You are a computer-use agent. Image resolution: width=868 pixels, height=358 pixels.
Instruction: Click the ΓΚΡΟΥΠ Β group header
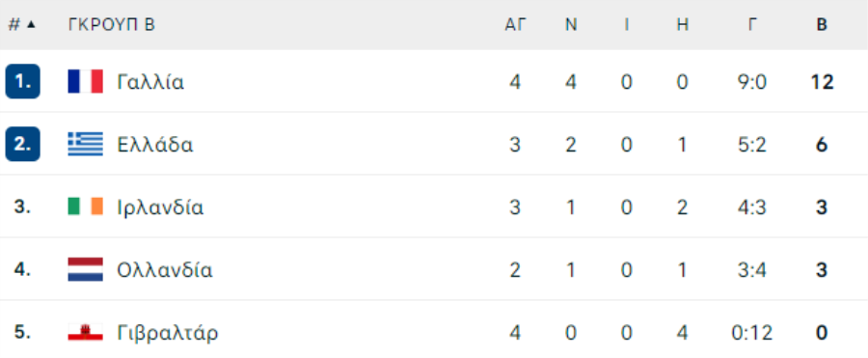point(112,25)
